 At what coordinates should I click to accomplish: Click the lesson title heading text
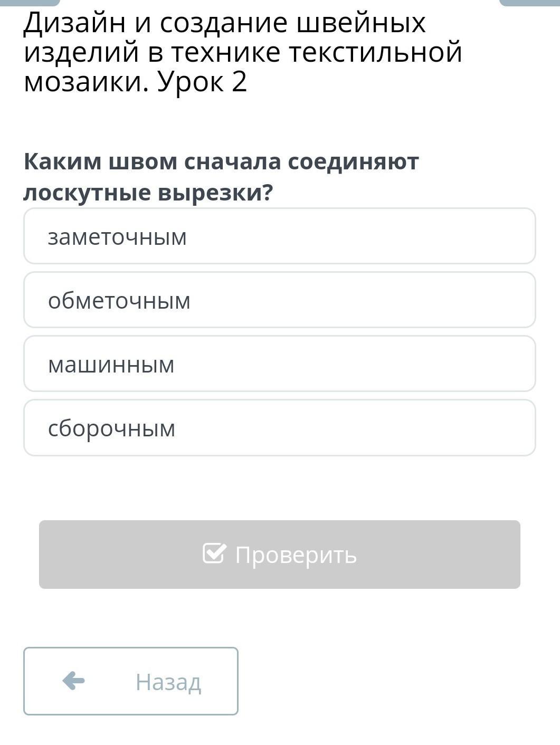pos(243,52)
